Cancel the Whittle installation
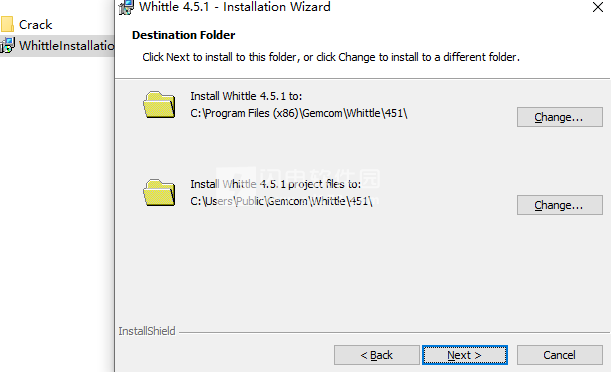 pyautogui.click(x=560, y=355)
